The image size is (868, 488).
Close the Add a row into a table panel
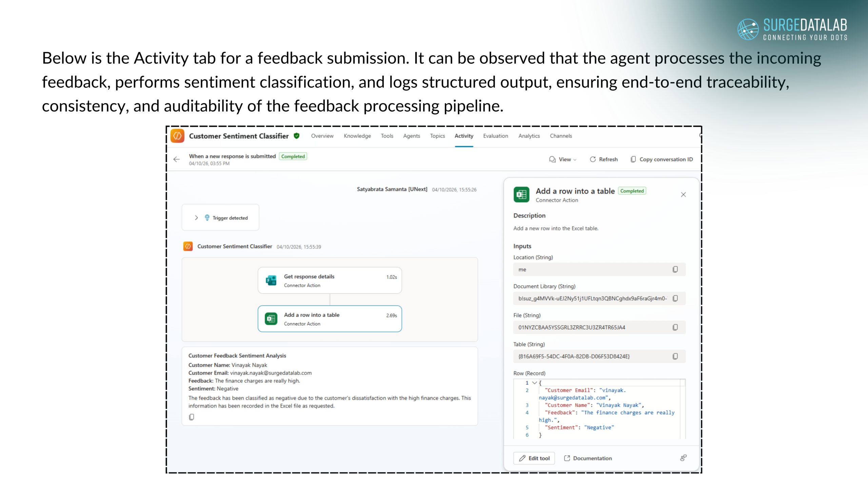coord(683,195)
